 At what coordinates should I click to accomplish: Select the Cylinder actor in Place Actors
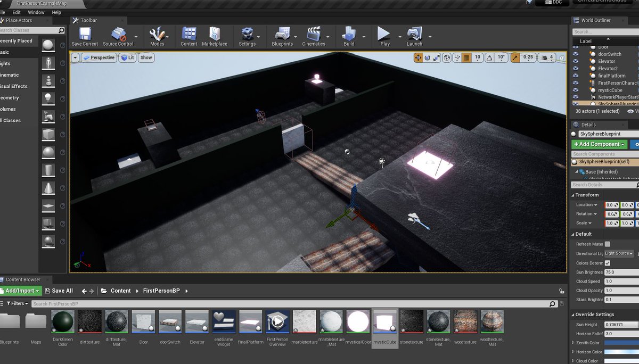click(x=48, y=170)
